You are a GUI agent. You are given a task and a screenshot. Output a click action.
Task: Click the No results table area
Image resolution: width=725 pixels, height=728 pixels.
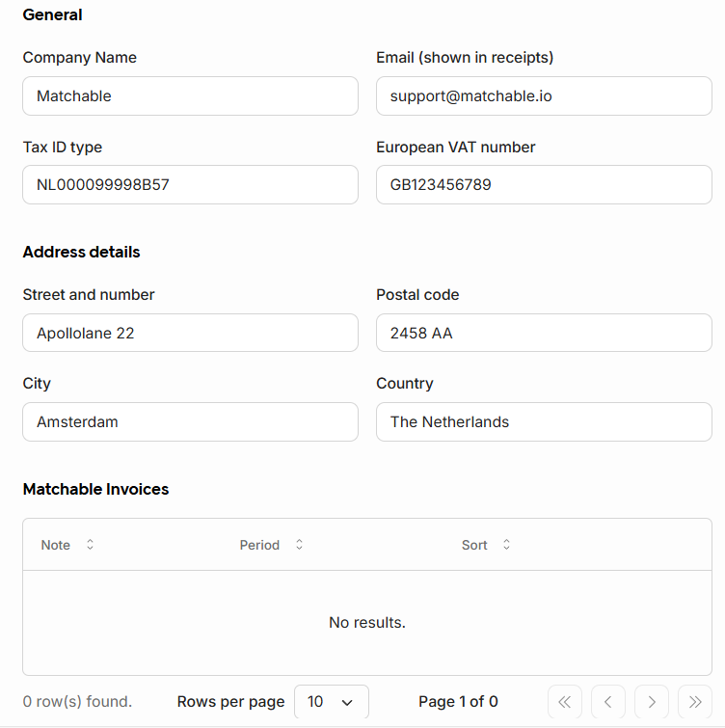click(367, 623)
